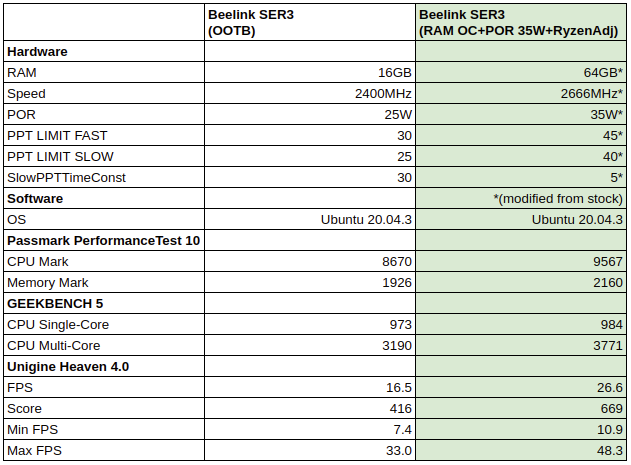Select the '26.6' cell

click(x=521, y=387)
